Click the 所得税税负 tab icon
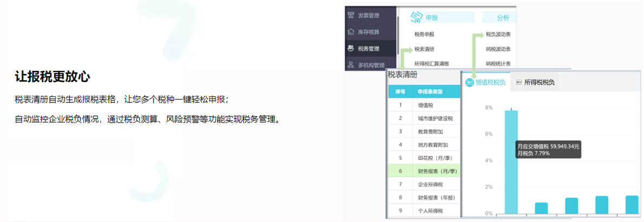The image size is (644, 222). coord(518,82)
